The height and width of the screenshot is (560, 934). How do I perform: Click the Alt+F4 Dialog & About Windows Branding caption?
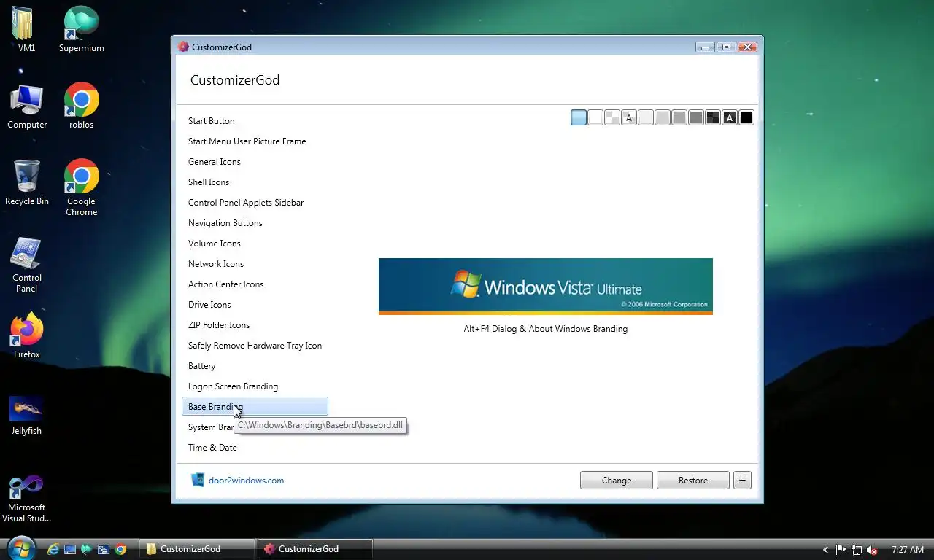[546, 329]
